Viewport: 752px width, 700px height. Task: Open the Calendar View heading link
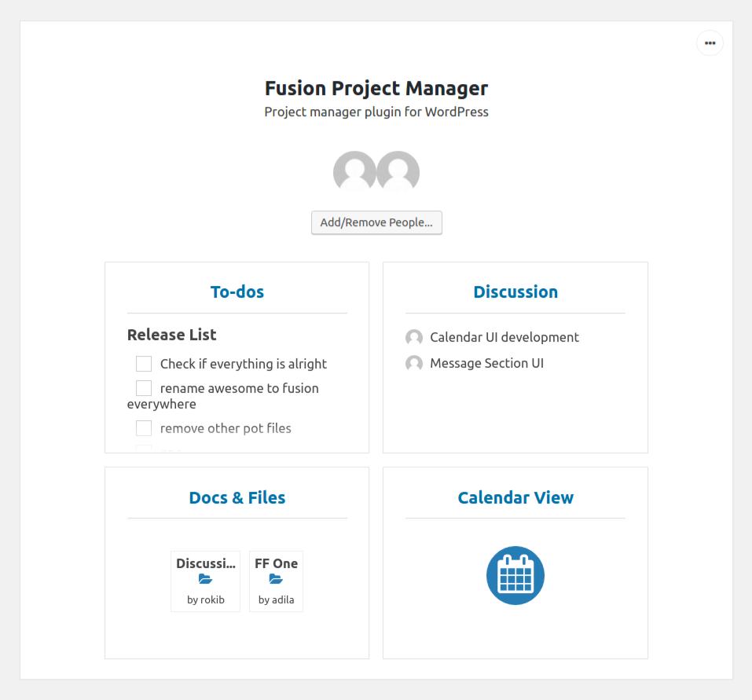tap(515, 498)
